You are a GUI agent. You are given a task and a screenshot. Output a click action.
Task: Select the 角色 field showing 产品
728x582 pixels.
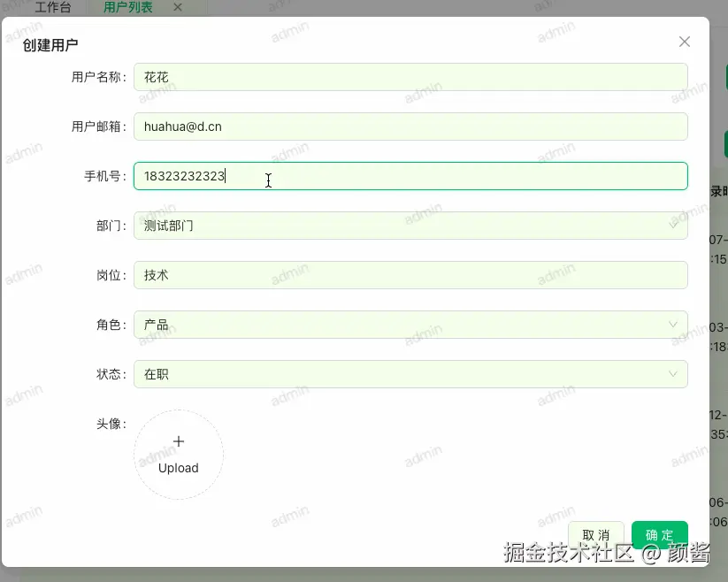[411, 325]
